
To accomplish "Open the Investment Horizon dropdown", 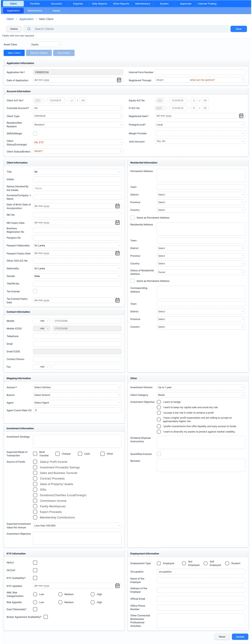I will [x=201, y=387].
